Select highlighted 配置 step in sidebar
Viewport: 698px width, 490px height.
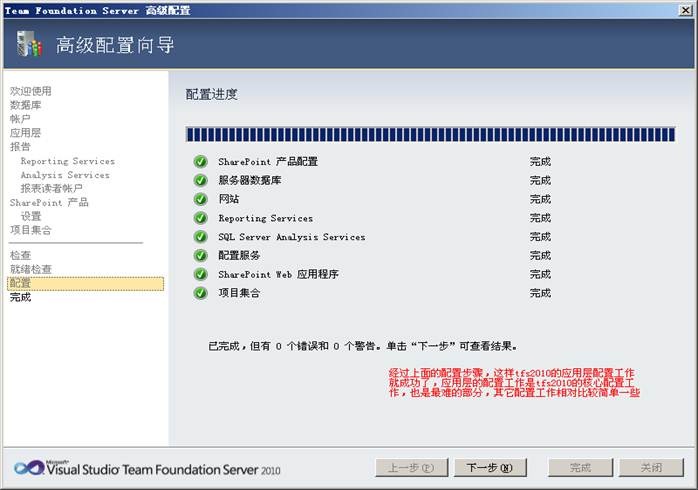[85, 283]
